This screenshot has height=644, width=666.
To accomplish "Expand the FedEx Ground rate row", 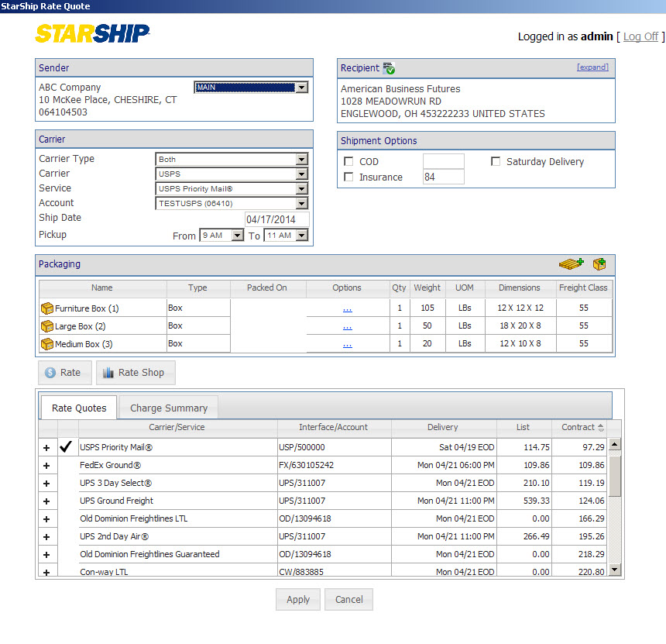I will coord(46,466).
